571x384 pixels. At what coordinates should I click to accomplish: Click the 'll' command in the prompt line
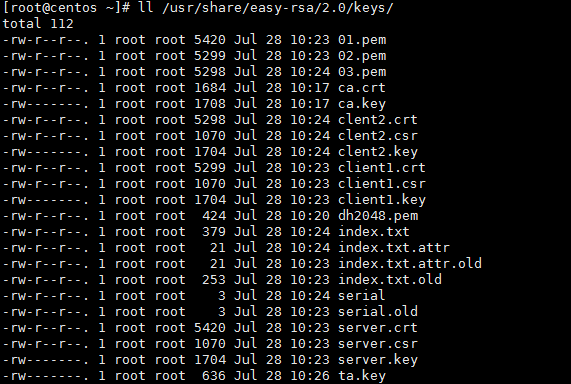tap(146, 8)
